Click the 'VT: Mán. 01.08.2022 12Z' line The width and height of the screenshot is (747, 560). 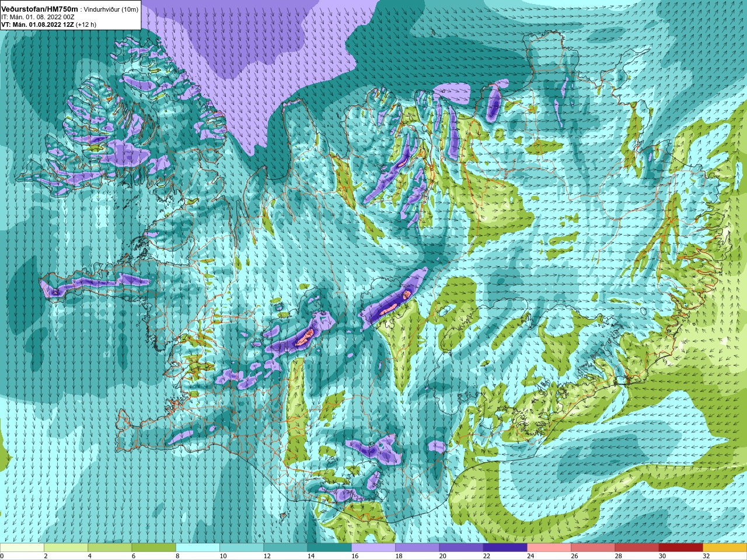(x=37, y=24)
